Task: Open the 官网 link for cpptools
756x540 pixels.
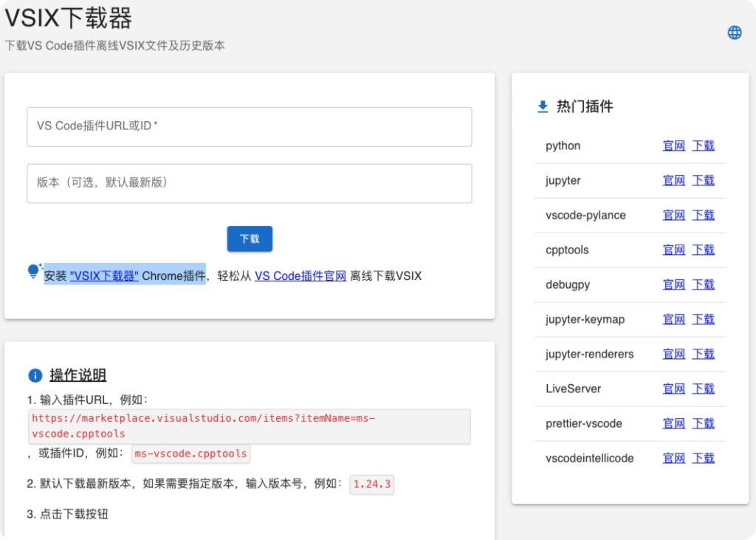Action: click(x=673, y=250)
